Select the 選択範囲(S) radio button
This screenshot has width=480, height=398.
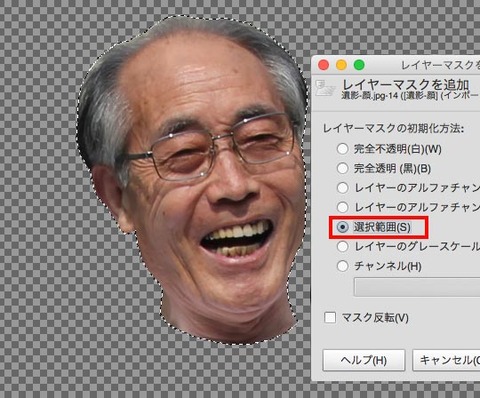point(343,227)
